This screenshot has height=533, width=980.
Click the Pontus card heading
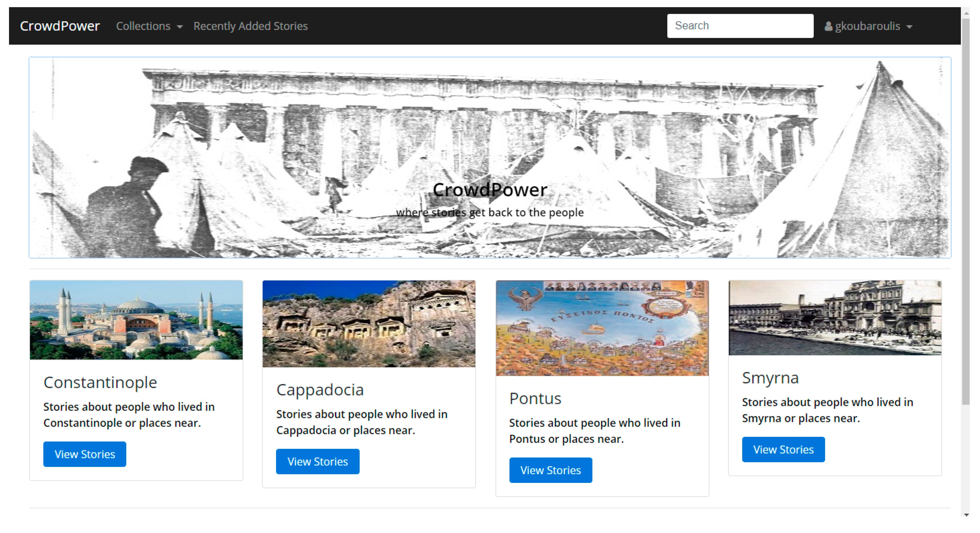535,398
